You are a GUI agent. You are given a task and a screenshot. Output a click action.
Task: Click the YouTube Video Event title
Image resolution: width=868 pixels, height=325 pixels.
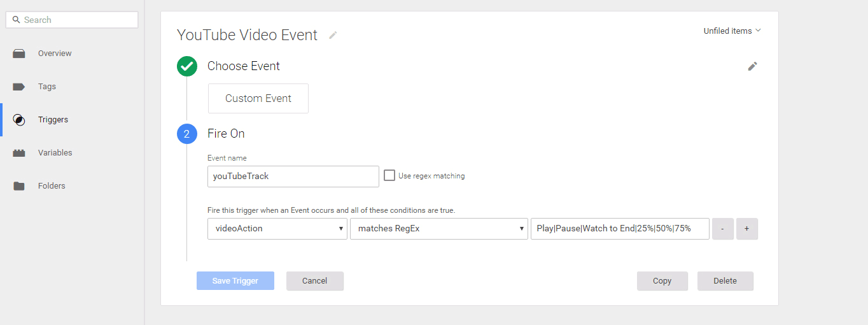(247, 35)
